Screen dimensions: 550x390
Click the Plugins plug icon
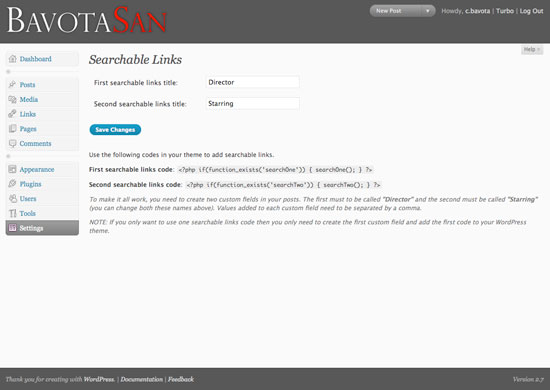(x=13, y=184)
